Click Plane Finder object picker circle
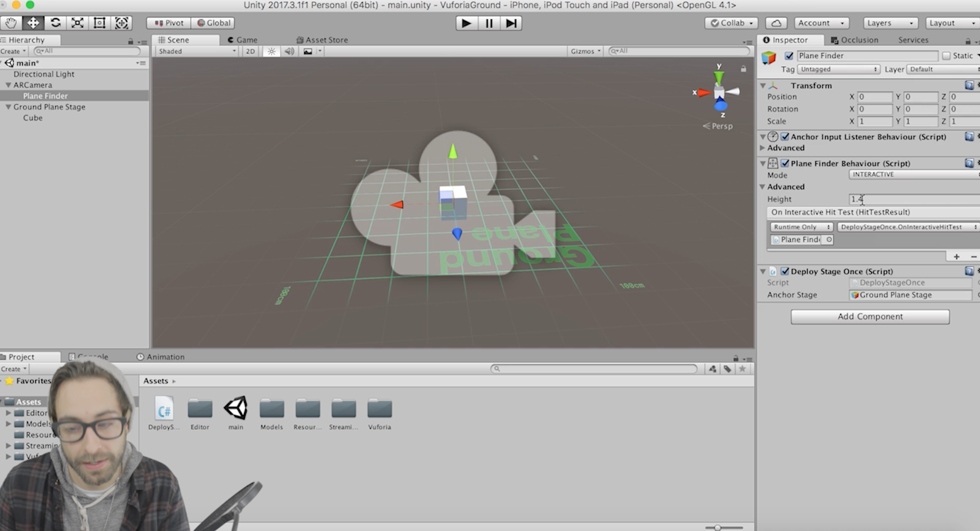The width and height of the screenshot is (980, 531). point(828,240)
